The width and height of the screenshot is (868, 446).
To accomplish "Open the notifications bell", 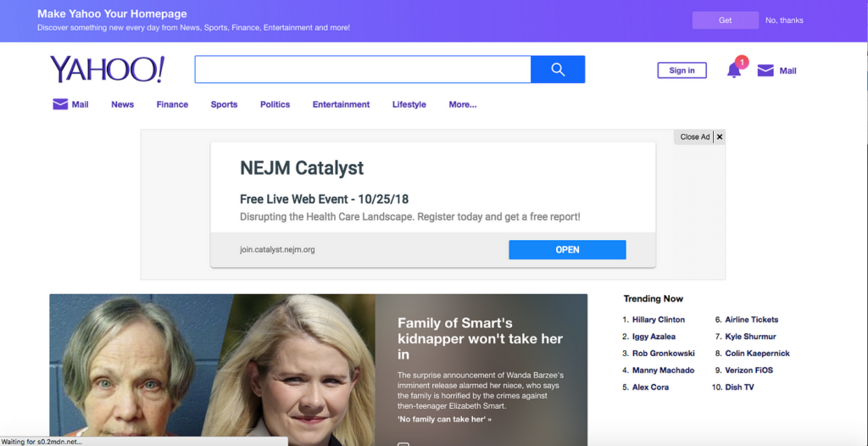I will click(734, 70).
